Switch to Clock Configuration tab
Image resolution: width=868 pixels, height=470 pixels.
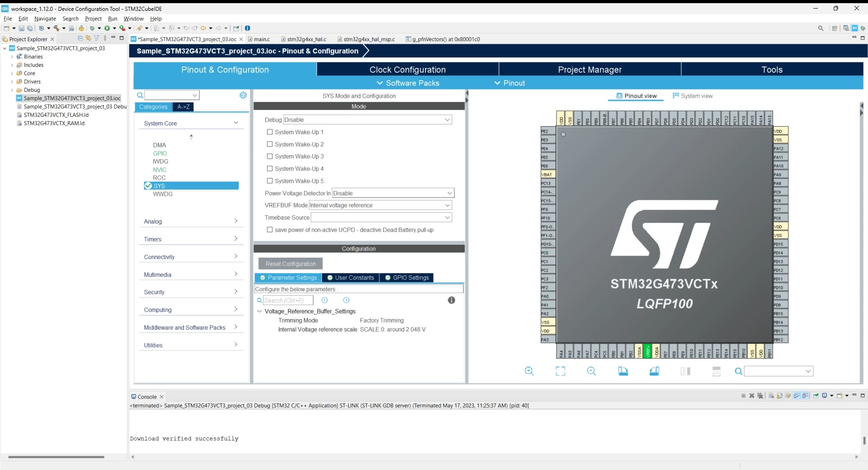(407, 70)
